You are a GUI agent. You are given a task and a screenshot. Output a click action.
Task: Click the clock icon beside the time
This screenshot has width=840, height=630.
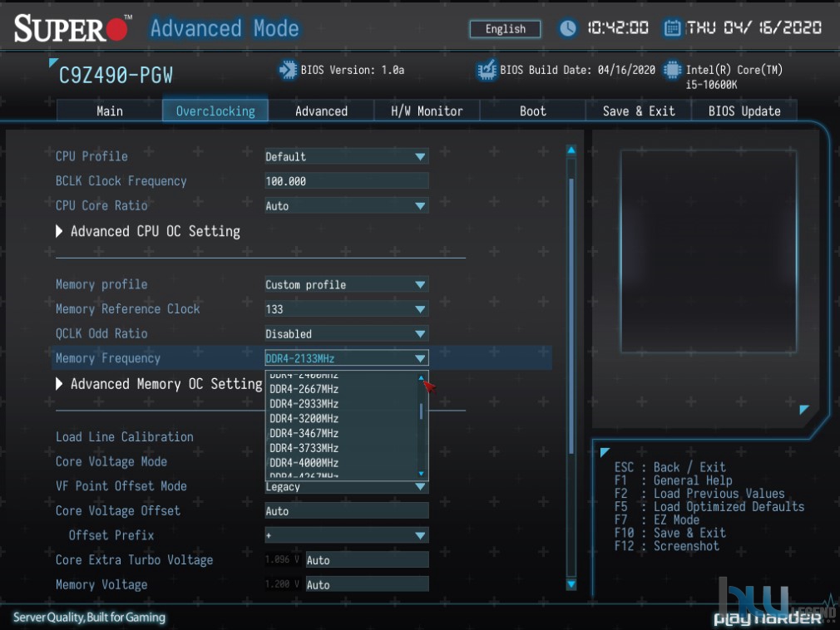(567, 27)
